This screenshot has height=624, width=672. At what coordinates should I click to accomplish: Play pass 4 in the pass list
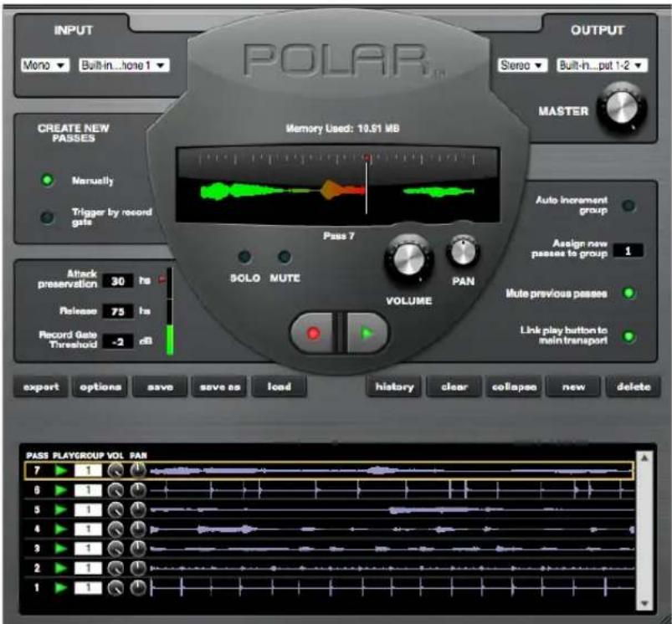(61, 529)
